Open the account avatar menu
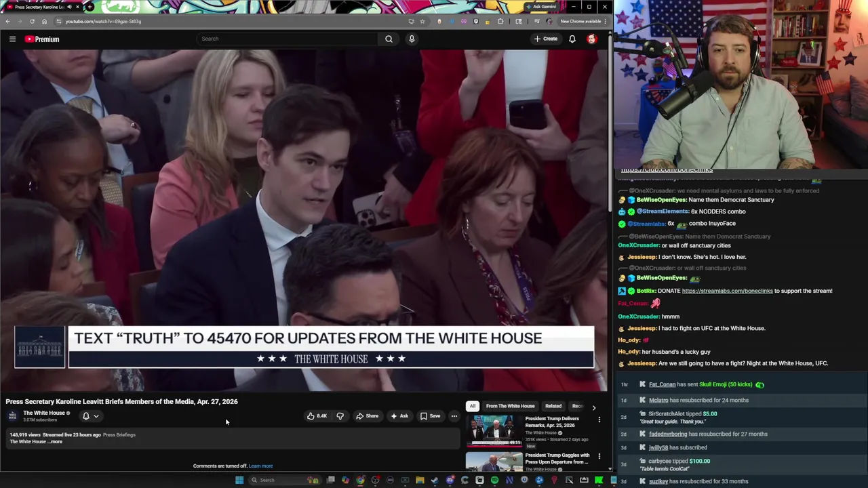 coord(592,39)
